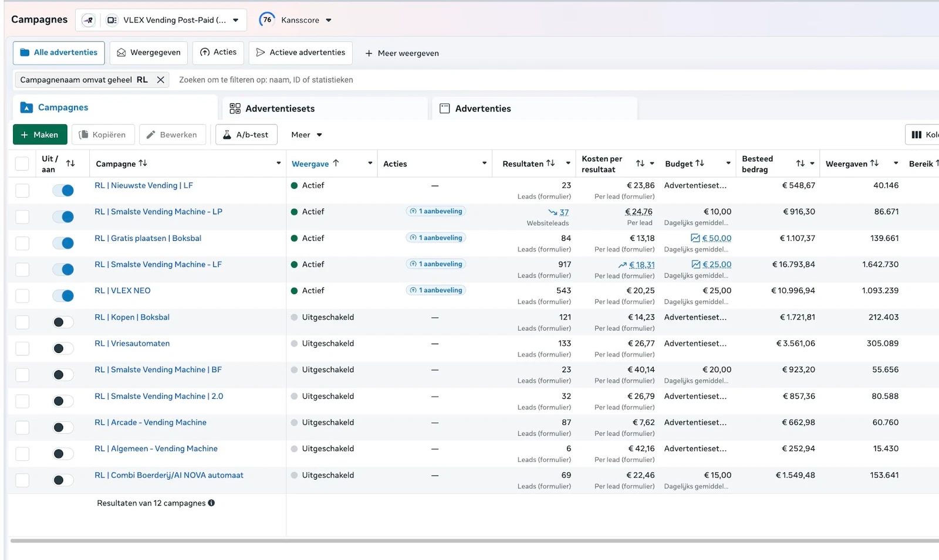Sort by Uit/aan column arrows
This screenshot has width=939, height=560.
tap(70, 164)
